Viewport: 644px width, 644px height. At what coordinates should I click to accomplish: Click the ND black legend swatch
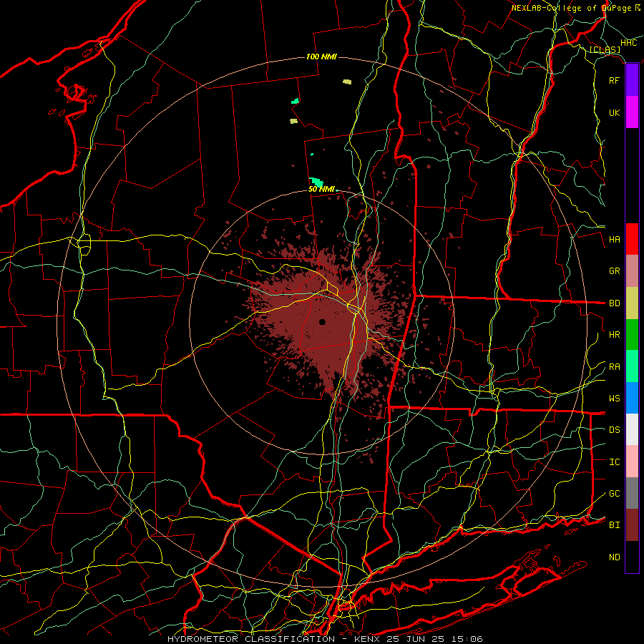point(632,557)
